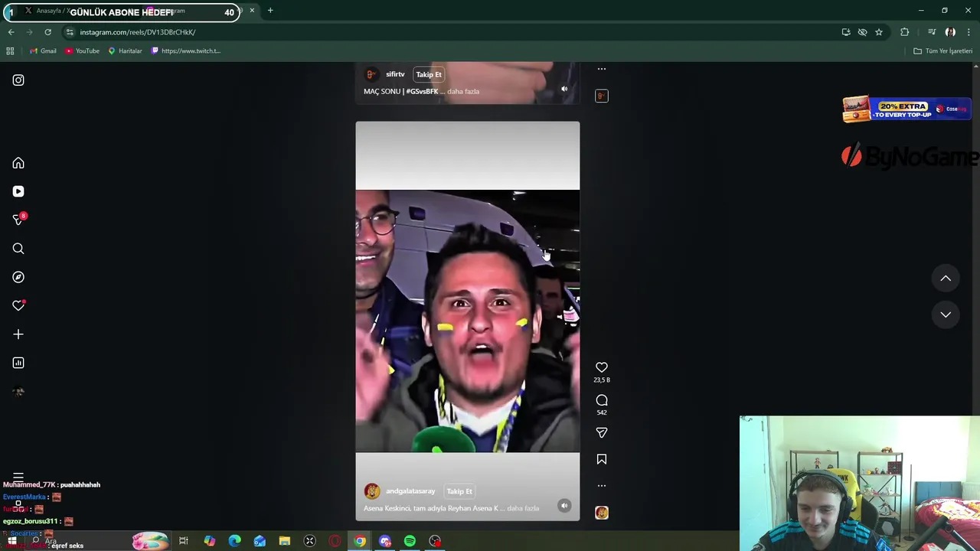Click the Instagram logo in sidebar

pos(18,80)
